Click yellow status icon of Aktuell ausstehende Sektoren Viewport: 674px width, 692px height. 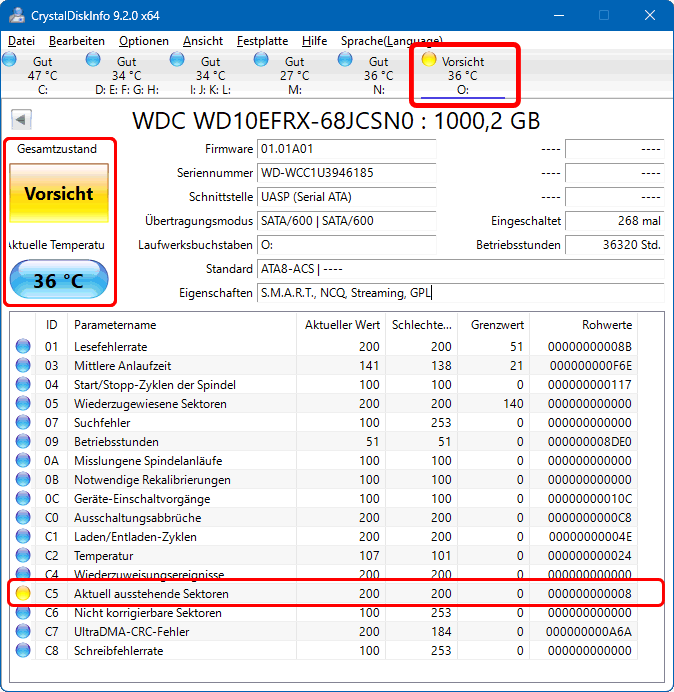click(x=23, y=594)
